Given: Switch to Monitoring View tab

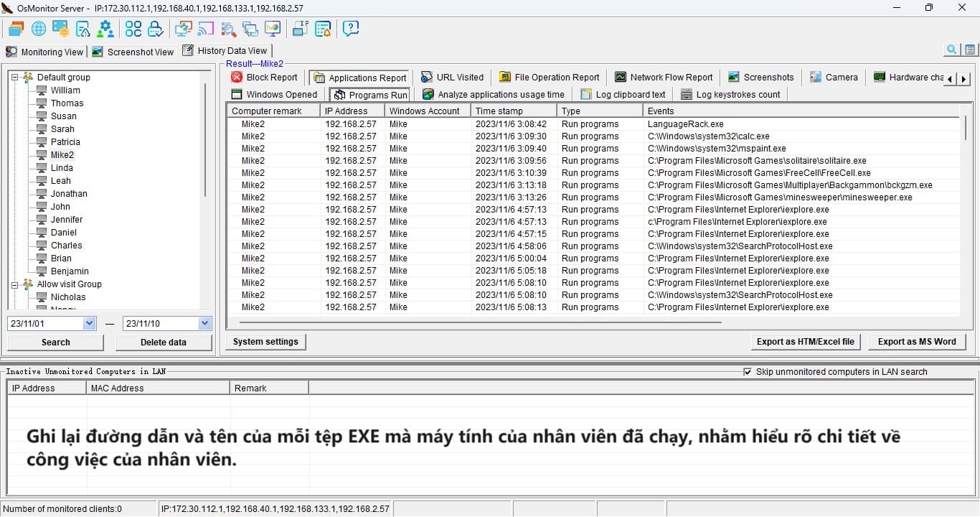Looking at the screenshot, I should 44,52.
